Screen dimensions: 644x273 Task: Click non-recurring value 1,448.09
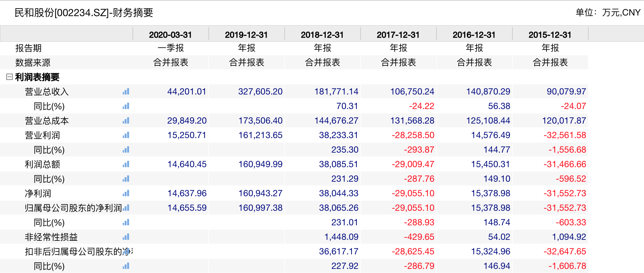(341, 237)
